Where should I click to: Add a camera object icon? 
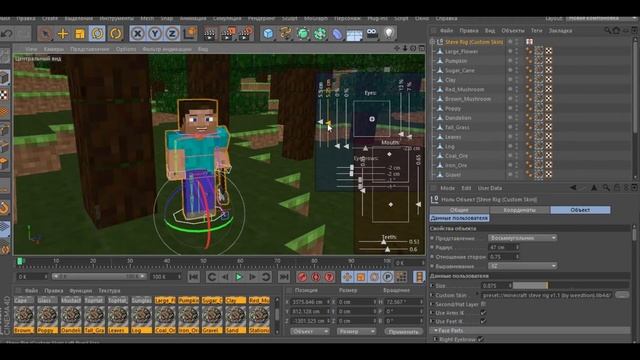(372, 33)
